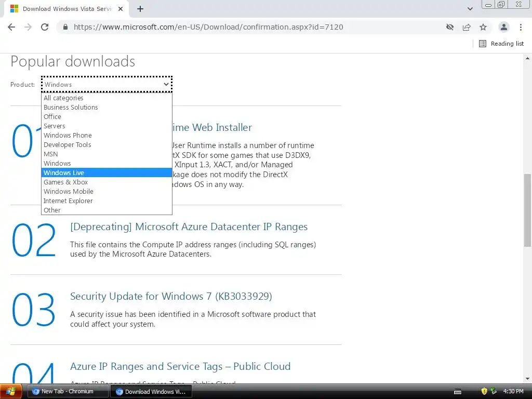Click the 03 ranking number

click(34, 310)
